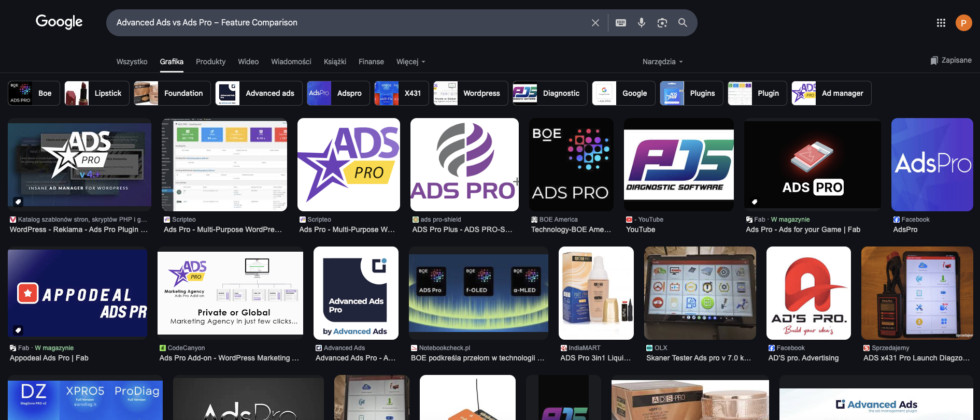This screenshot has height=420, width=980.
Task: Open the Wiadomości tab
Action: pyautogui.click(x=291, y=62)
